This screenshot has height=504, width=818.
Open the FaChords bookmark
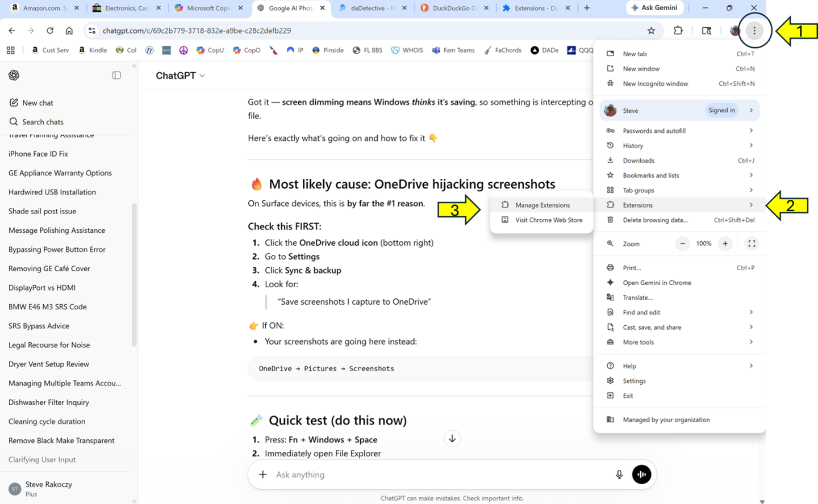pyautogui.click(x=503, y=51)
